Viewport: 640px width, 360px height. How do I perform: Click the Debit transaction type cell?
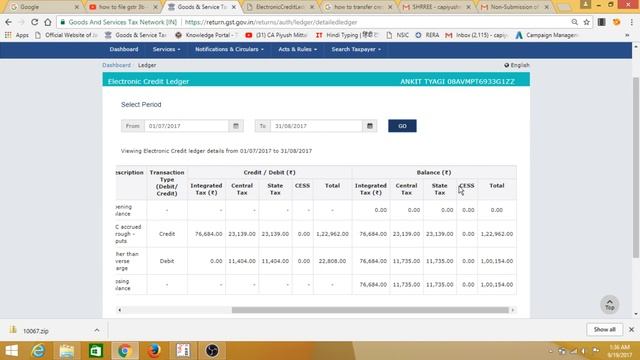167,261
